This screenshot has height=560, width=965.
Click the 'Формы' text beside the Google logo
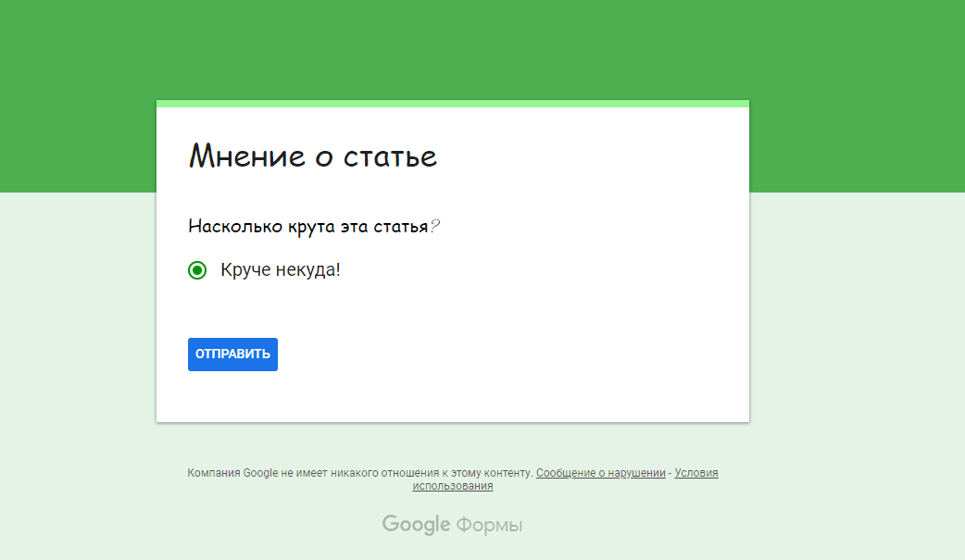click(x=488, y=524)
